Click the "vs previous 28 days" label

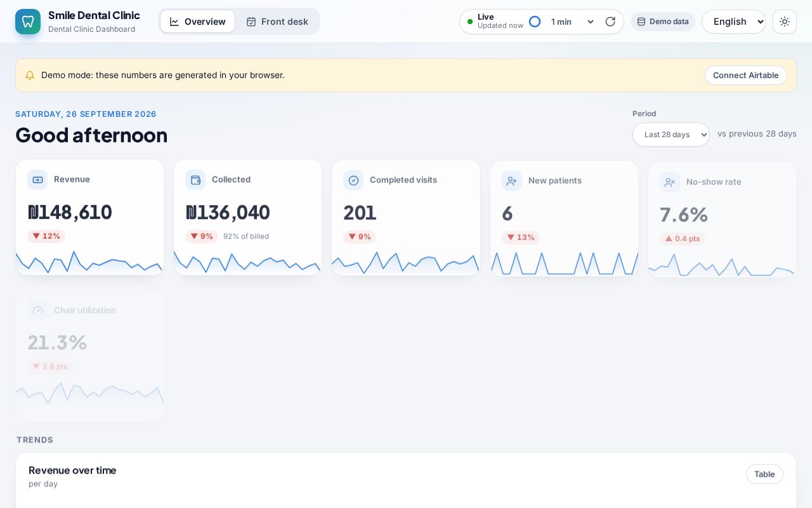(757, 134)
